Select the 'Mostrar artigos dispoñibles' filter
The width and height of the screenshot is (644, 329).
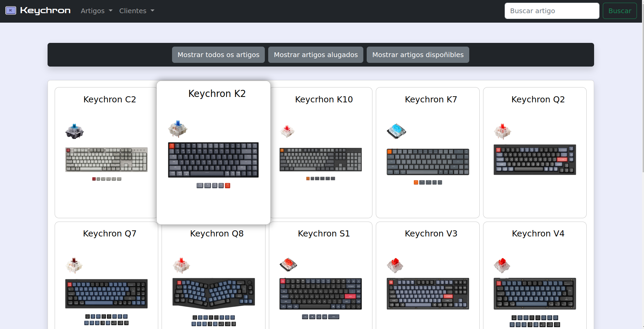418,54
